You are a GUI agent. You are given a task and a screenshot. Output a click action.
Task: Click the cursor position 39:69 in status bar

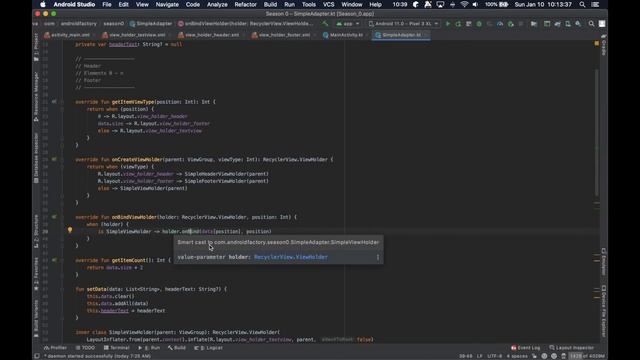click(x=466, y=356)
